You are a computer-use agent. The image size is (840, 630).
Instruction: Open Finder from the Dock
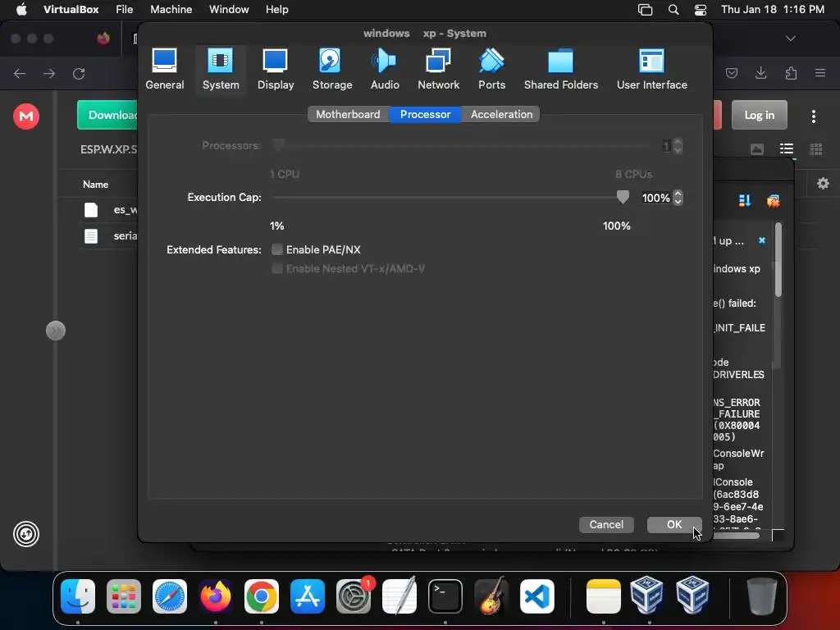[x=78, y=596]
